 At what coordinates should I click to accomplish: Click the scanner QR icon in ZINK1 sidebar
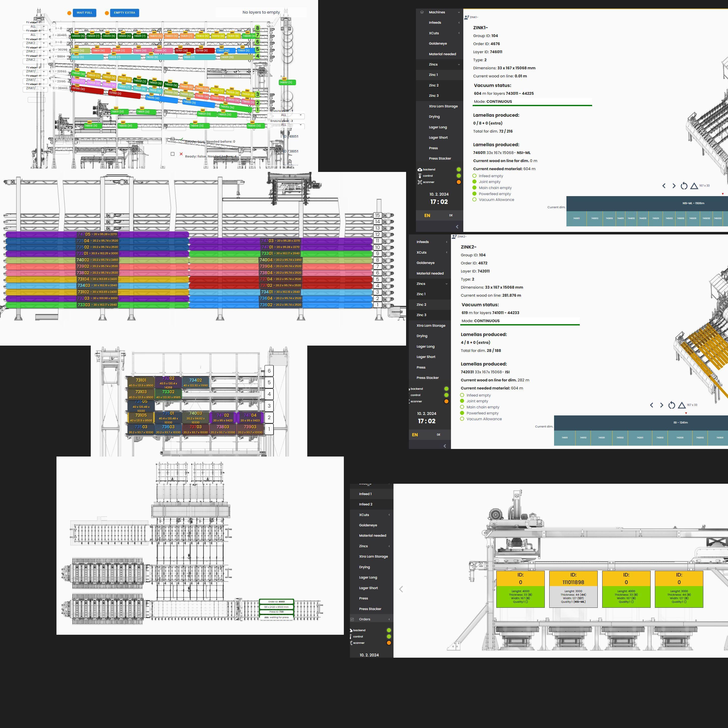click(420, 182)
